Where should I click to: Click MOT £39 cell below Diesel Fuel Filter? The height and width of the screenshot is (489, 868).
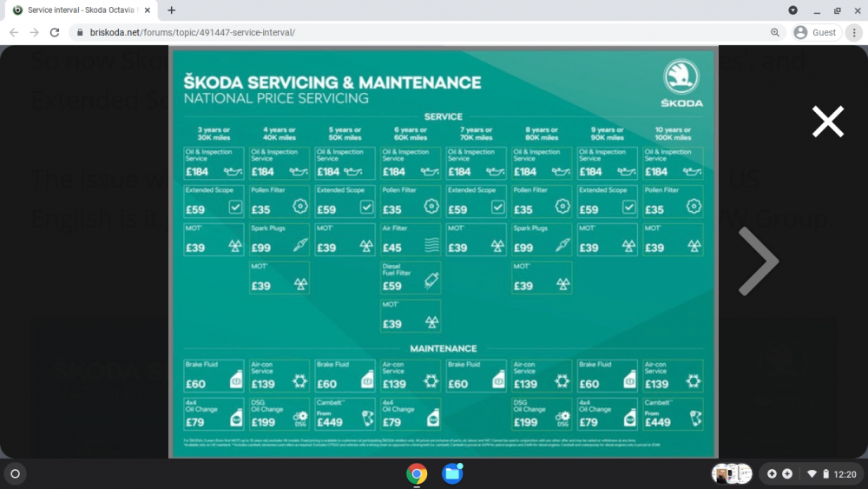coord(411,315)
